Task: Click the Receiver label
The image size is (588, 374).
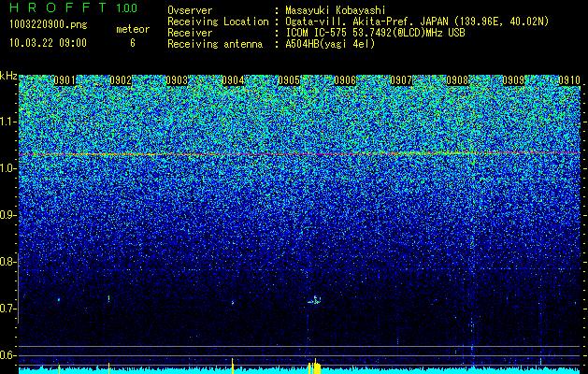Action: [x=190, y=33]
